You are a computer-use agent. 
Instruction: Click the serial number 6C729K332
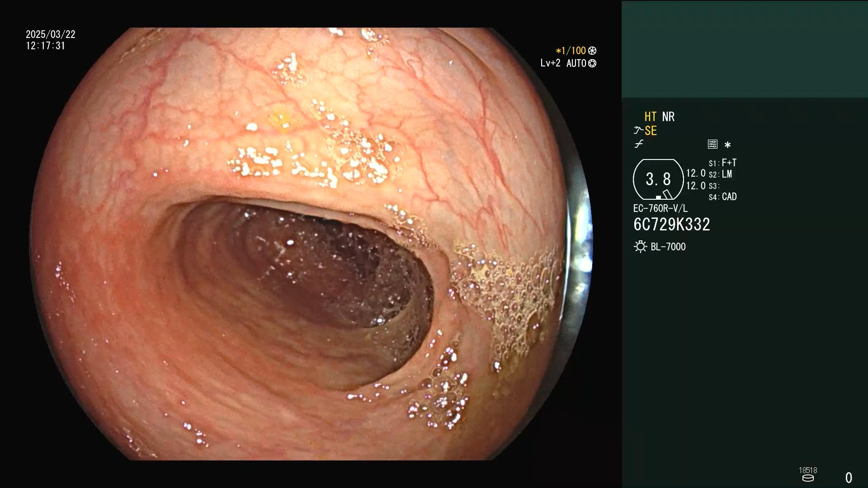pos(672,225)
